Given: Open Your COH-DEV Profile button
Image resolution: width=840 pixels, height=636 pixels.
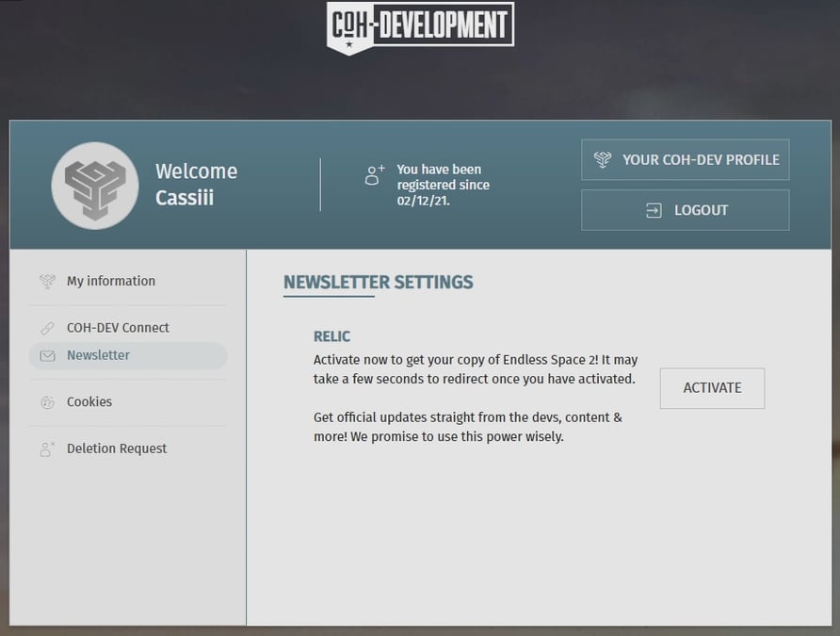Looking at the screenshot, I should [x=686, y=159].
